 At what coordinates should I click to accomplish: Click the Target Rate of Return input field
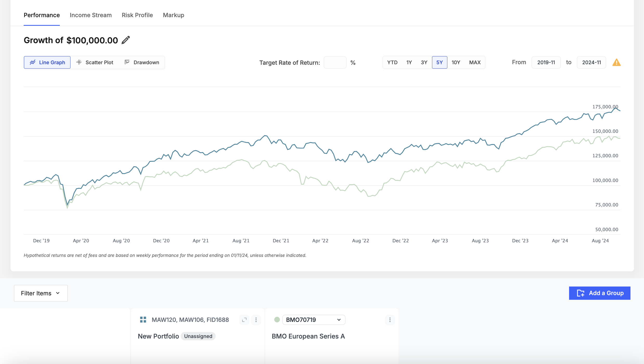click(335, 62)
